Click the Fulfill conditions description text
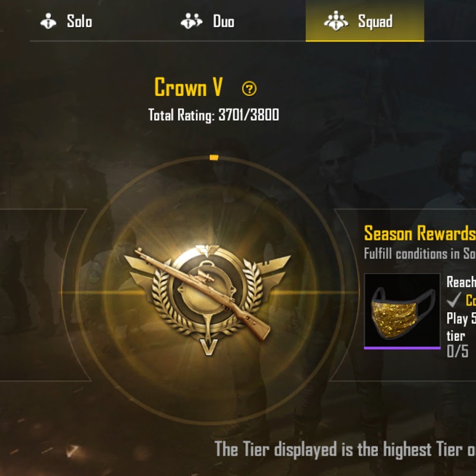Viewport: 476px width, 476px height. 420,254
